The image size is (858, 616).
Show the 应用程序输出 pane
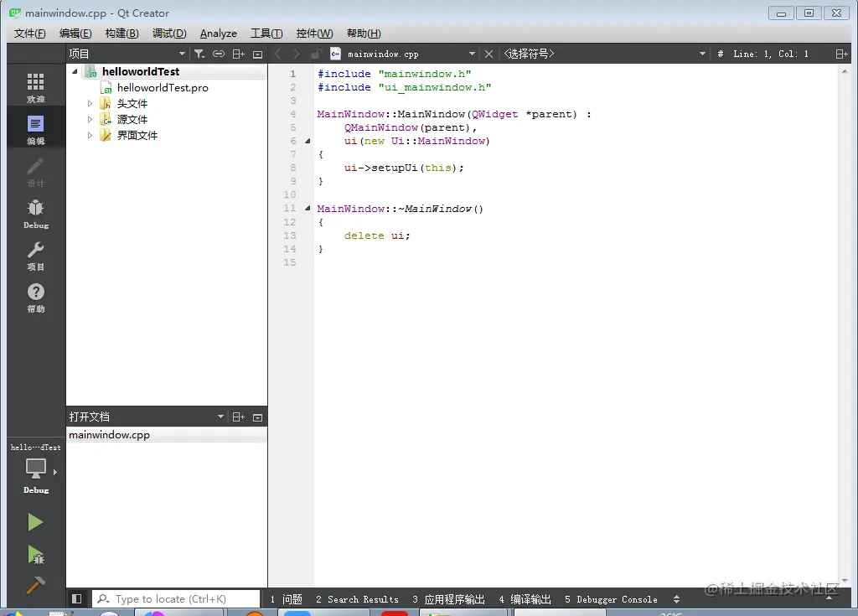(x=449, y=599)
